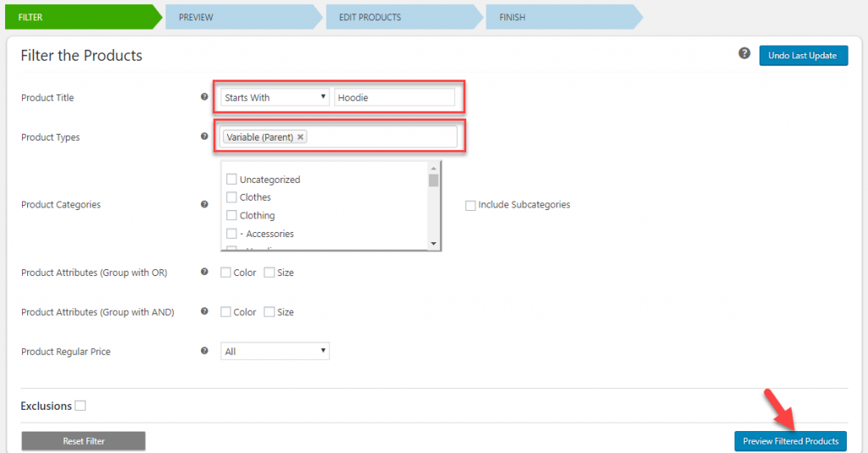Check the Clothes category
Viewport: 868px width, 453px height.
click(231, 197)
